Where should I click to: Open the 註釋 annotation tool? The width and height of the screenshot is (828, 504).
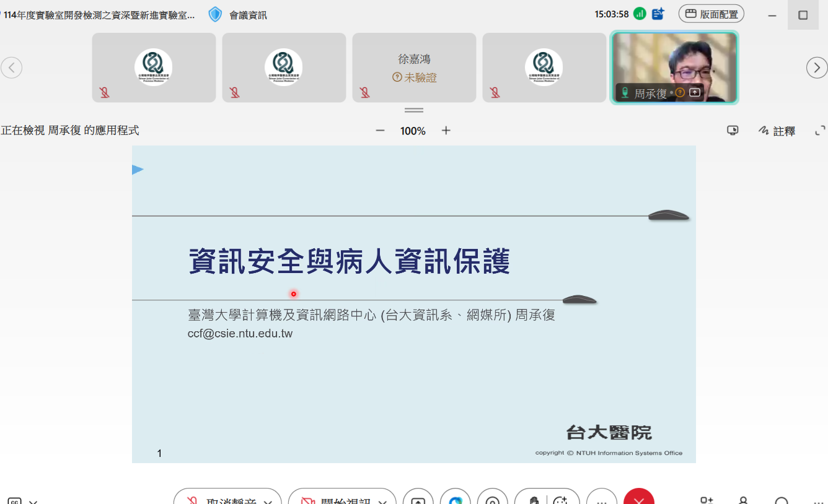coord(777,131)
